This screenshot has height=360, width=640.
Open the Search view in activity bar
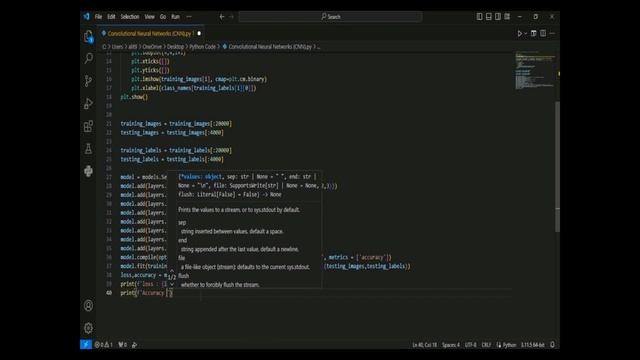click(88, 58)
